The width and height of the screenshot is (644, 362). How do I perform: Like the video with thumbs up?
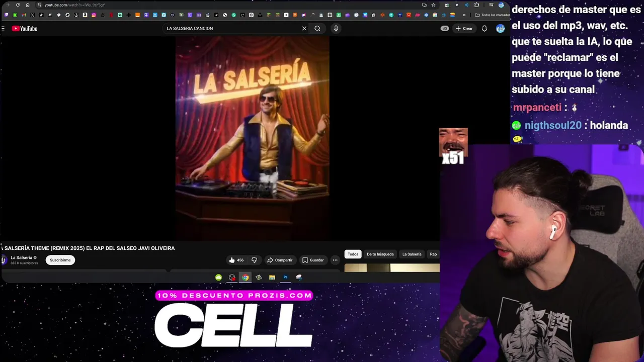point(236,260)
